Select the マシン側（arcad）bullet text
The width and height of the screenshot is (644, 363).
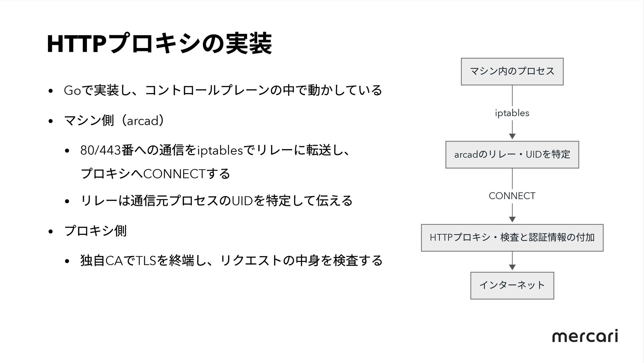coord(114,121)
